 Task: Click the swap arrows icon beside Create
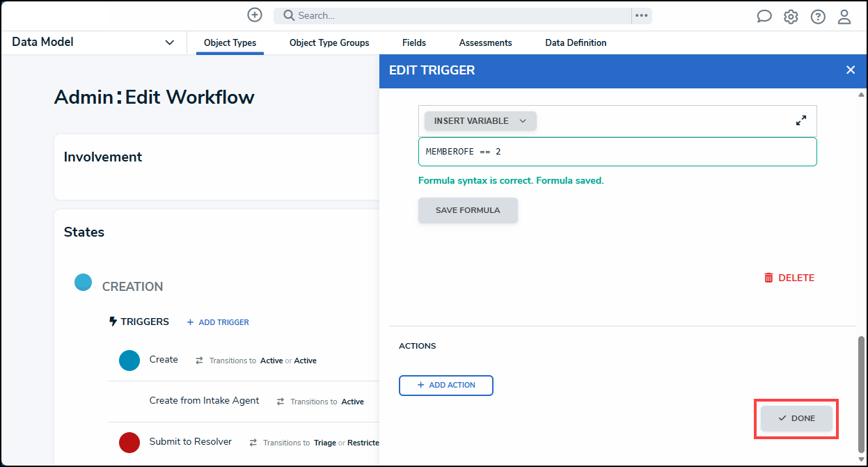point(199,361)
